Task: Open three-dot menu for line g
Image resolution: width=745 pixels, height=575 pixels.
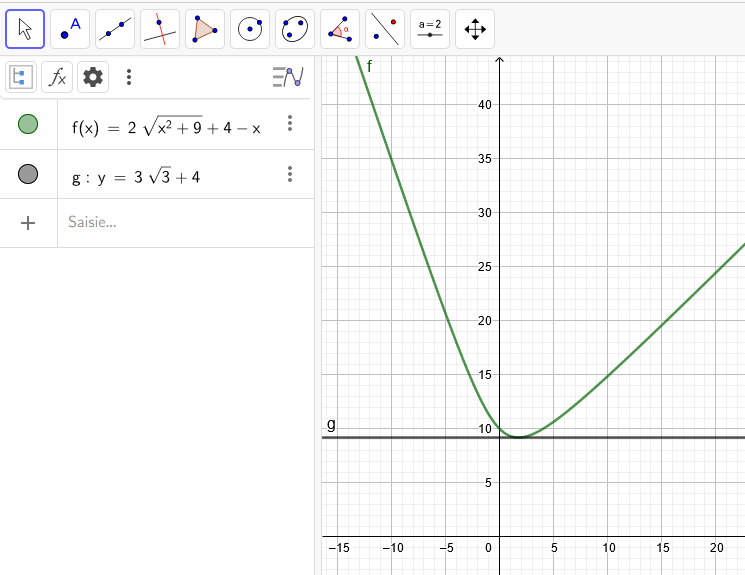Action: (290, 174)
